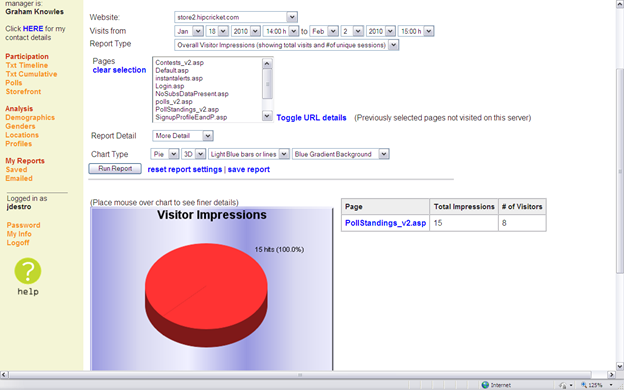
Task: Select Login.asp in Pages list
Action: point(170,86)
